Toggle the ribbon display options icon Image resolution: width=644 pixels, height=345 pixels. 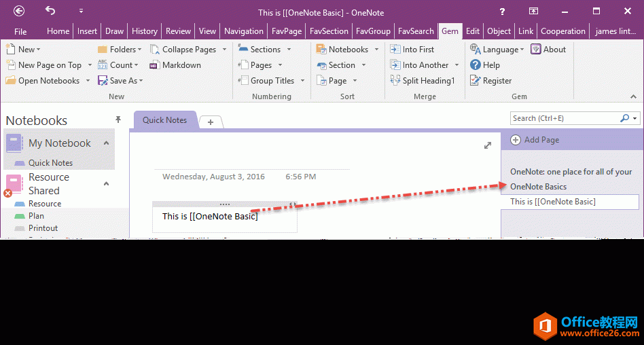(533, 11)
